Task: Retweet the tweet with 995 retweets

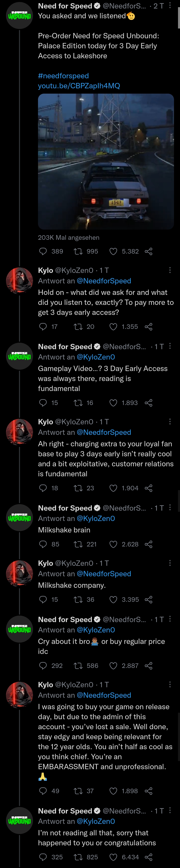Action: click(78, 251)
